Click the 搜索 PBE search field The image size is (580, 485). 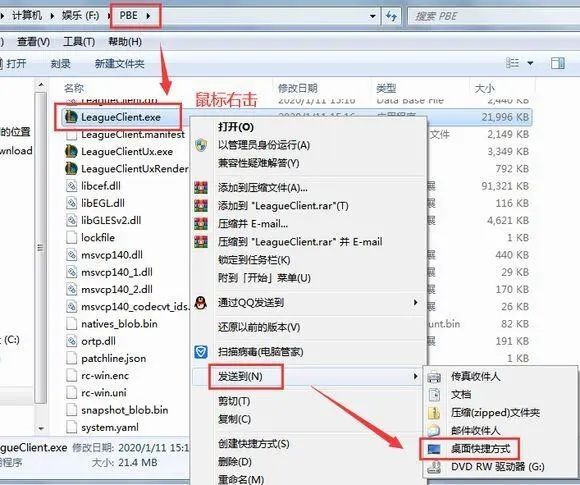pos(493,16)
